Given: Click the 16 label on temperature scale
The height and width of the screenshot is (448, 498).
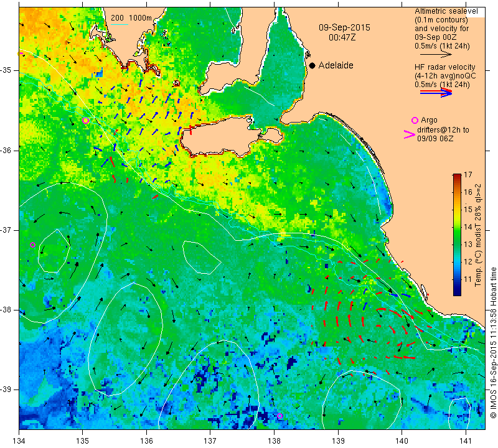Looking at the screenshot, I should [468, 192].
